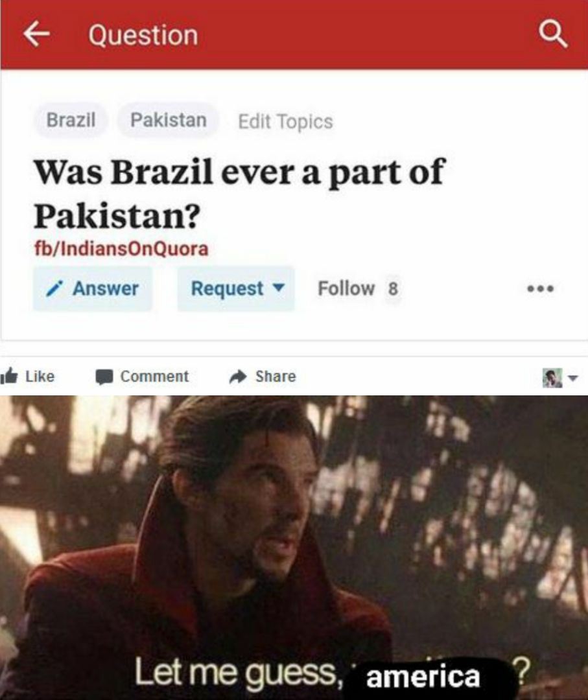Click the Question header title
Viewport: 588px width, 700px height.
143,35
